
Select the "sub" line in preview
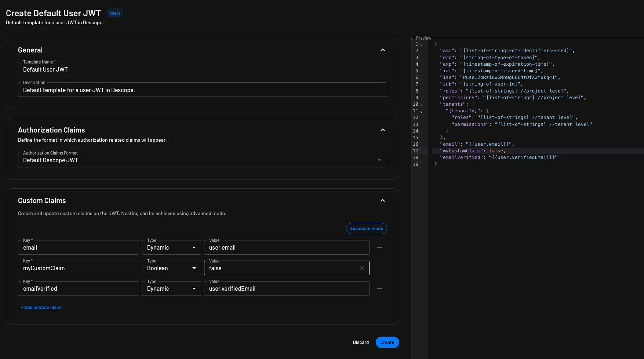[481, 84]
